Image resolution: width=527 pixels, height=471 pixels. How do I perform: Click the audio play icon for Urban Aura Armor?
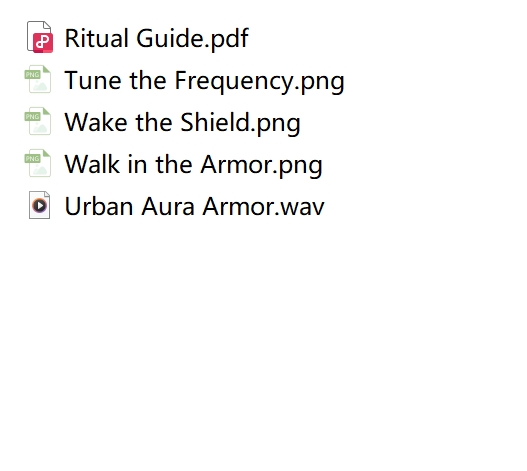40,205
